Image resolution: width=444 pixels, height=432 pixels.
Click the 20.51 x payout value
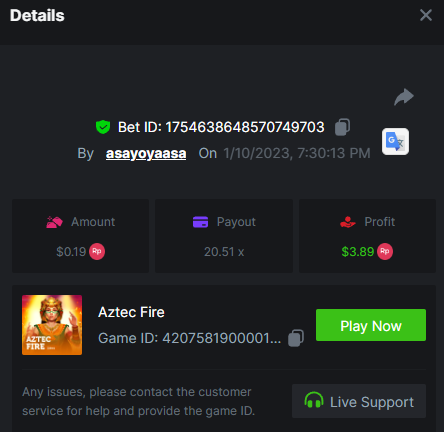coord(224,252)
